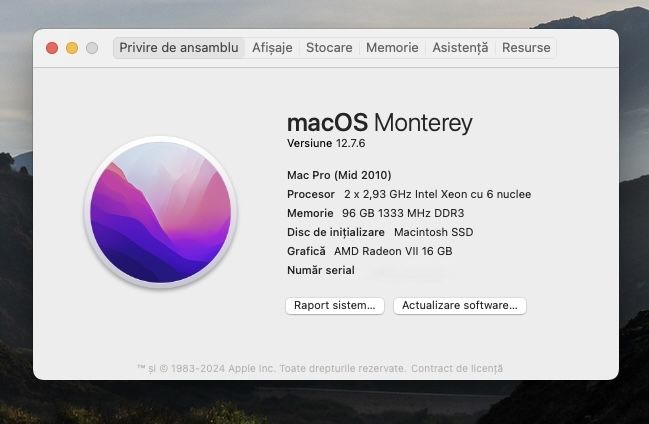This screenshot has height=424, width=649.
Task: Open the Stocare tab
Action: 329,48
